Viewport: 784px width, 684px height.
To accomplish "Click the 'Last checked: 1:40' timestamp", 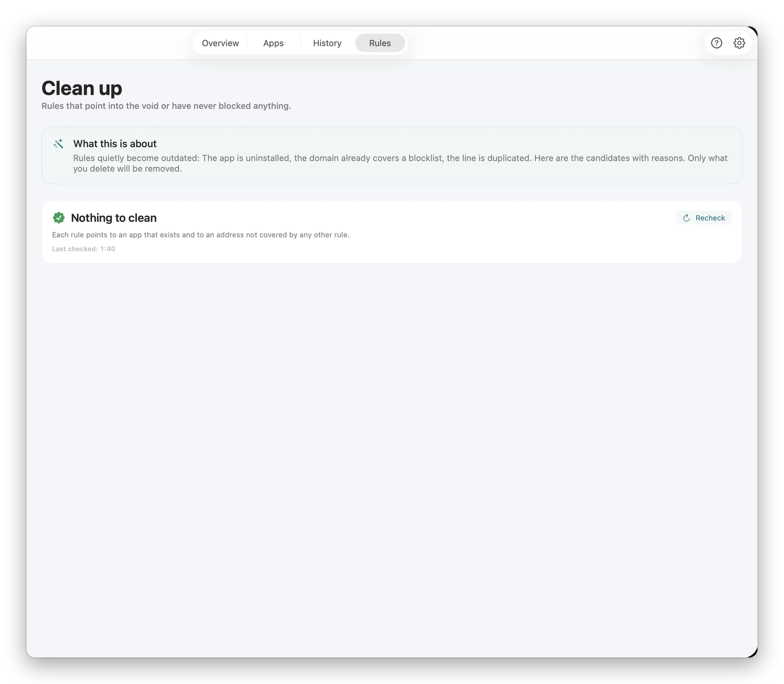I will point(83,249).
